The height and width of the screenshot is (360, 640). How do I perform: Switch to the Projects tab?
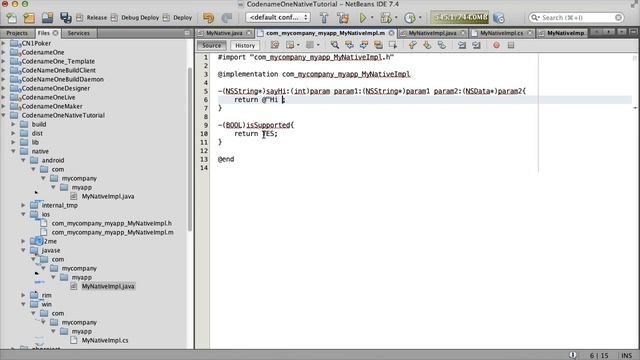pyautogui.click(x=17, y=33)
